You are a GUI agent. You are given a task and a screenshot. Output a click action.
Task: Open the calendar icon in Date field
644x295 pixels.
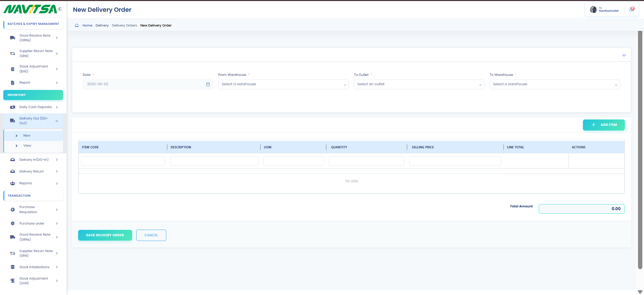[x=208, y=84]
